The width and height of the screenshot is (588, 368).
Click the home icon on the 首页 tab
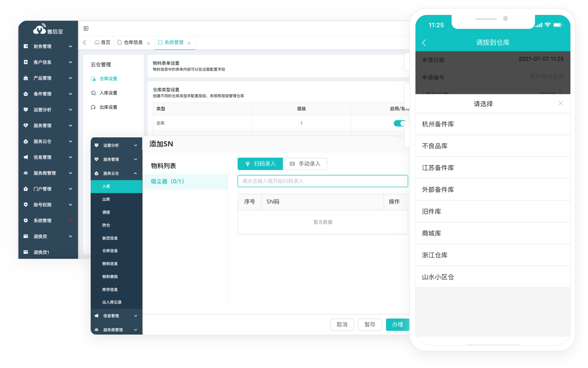(98, 43)
